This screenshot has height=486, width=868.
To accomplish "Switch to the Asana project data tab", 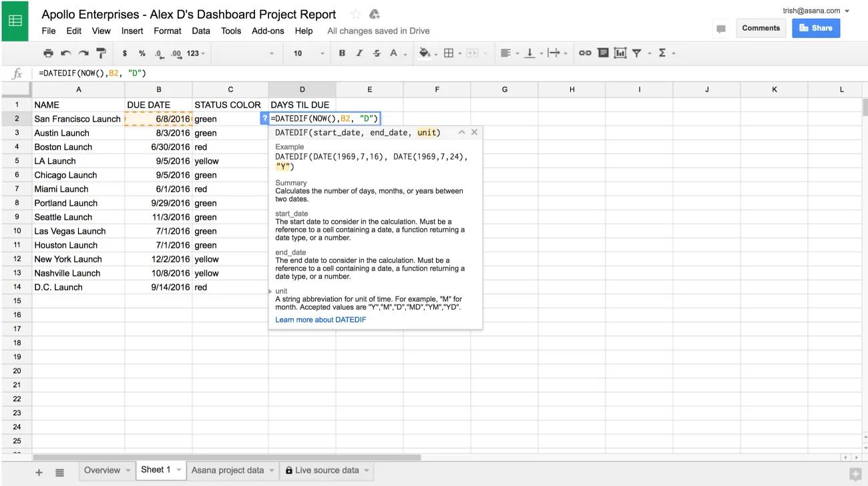I will [x=227, y=470].
